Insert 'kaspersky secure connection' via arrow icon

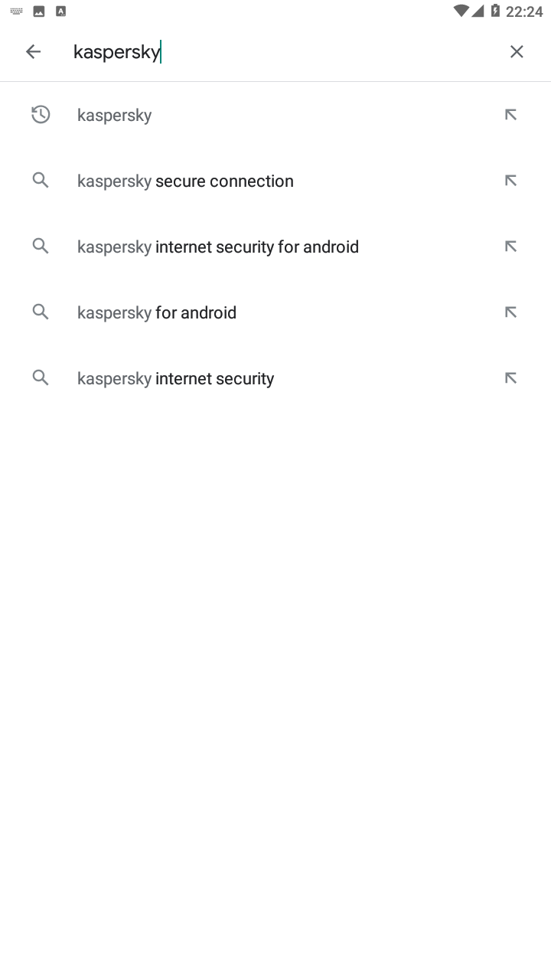coord(510,181)
